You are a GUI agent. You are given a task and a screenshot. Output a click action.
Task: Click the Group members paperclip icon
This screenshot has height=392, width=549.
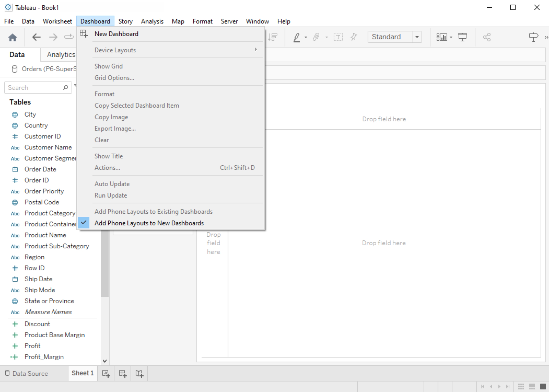(316, 37)
